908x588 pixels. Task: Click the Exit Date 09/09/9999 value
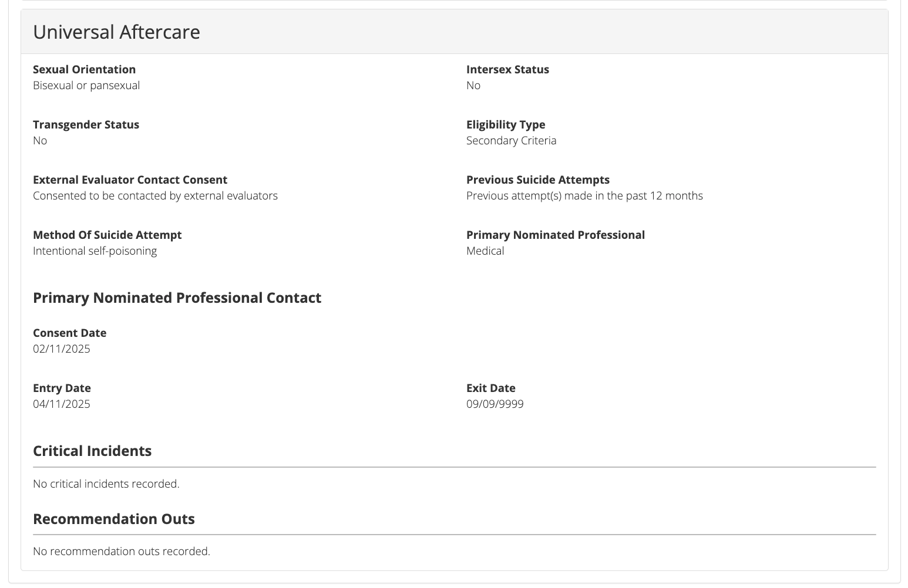(x=495, y=404)
